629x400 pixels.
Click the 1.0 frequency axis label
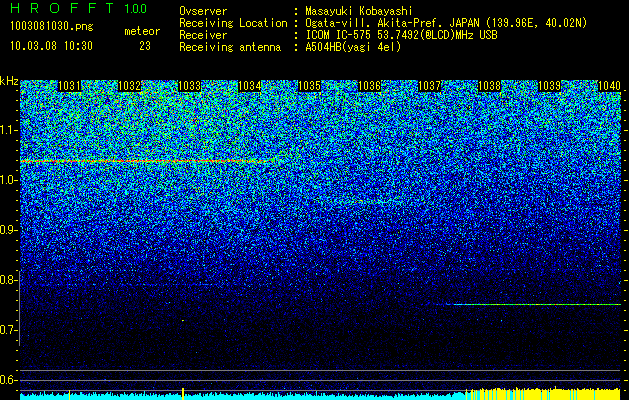coord(8,180)
